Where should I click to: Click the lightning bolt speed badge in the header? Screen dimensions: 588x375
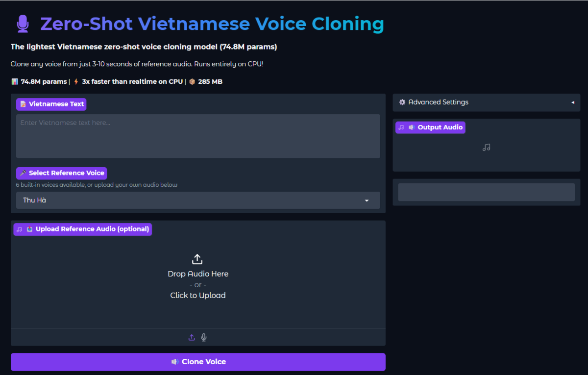coord(75,81)
